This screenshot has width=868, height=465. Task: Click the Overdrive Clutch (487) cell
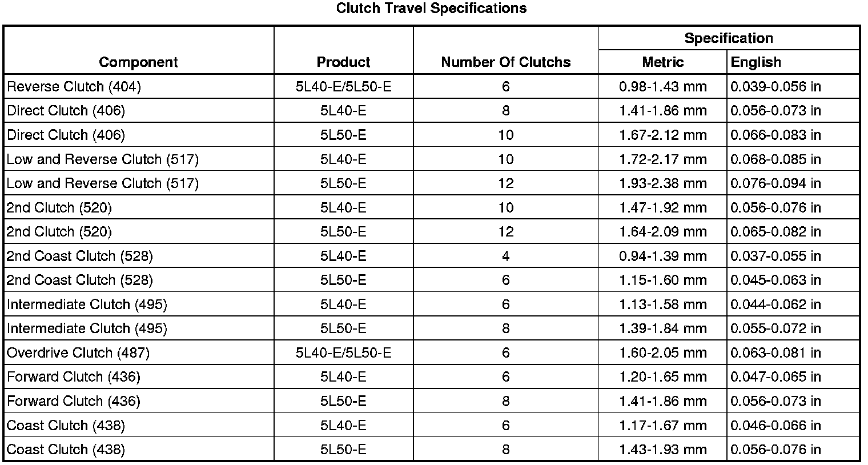pos(78,353)
